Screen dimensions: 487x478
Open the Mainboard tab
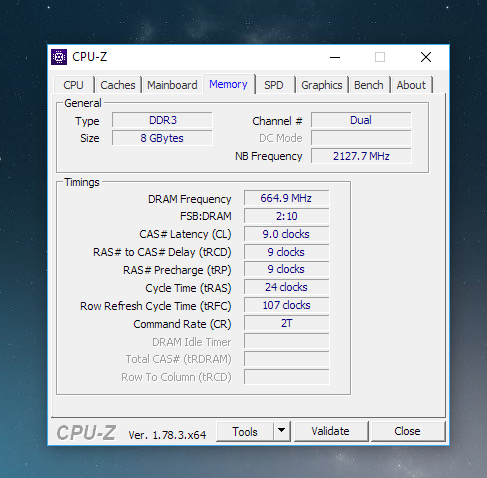(172, 85)
